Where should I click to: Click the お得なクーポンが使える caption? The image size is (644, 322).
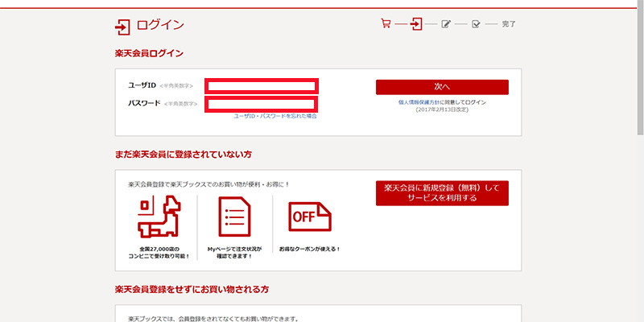tap(310, 249)
